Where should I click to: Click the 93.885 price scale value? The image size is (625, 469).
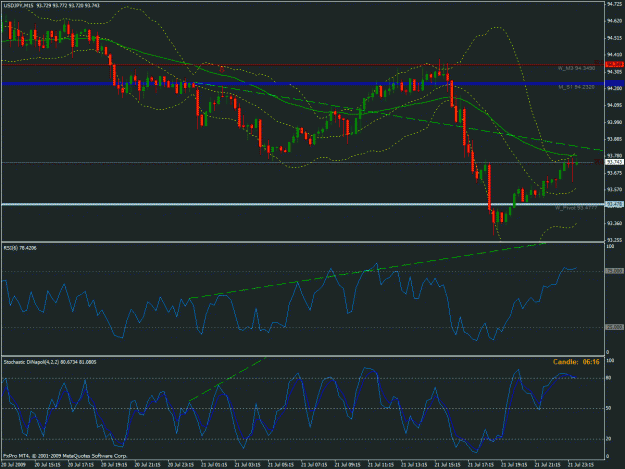pyautogui.click(x=614, y=139)
